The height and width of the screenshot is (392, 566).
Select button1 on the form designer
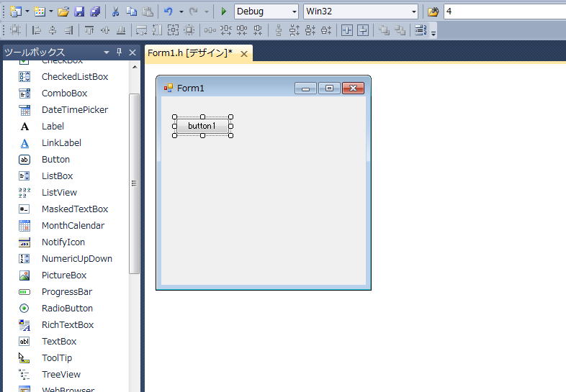tap(202, 126)
